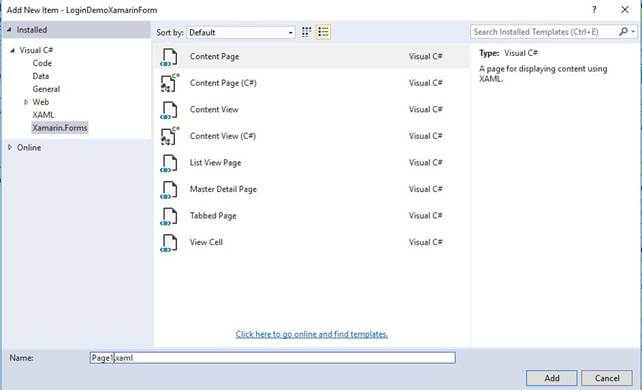Expand the Web category node
The width and height of the screenshot is (642, 390).
click(26, 102)
